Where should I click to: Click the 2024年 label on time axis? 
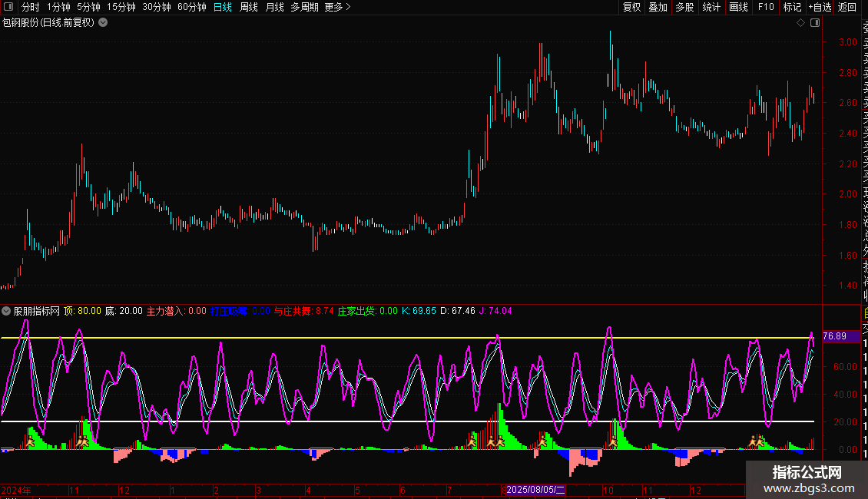point(16,490)
